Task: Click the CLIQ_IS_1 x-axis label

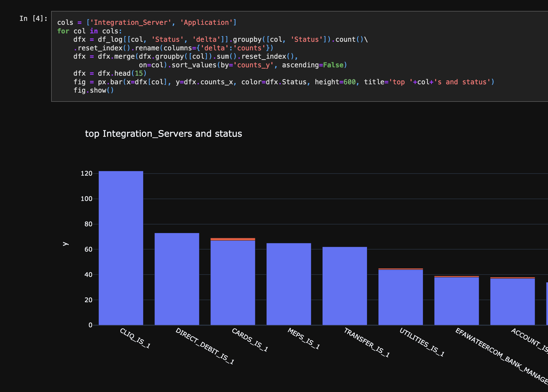Action: (135, 338)
